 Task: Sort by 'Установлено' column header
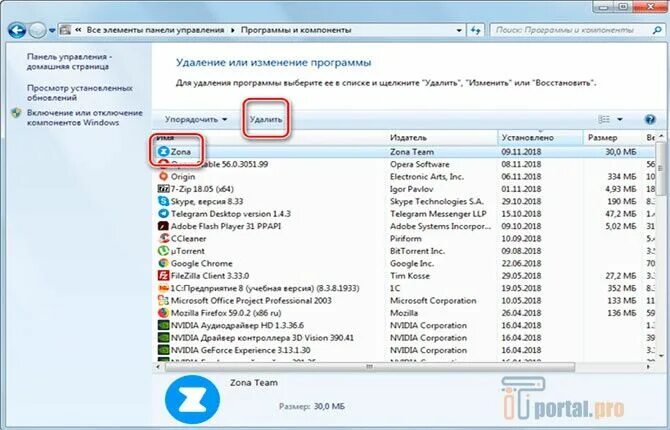click(540, 138)
